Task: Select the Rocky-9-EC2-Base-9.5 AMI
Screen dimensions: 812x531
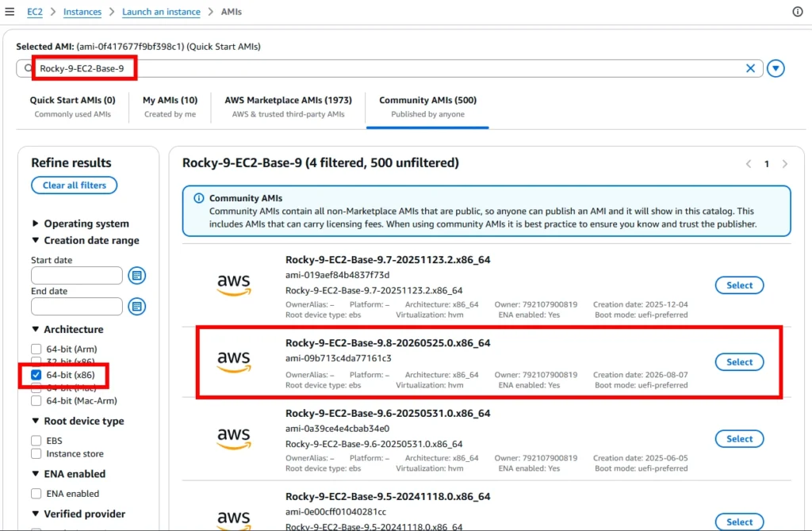Action: [739, 521]
